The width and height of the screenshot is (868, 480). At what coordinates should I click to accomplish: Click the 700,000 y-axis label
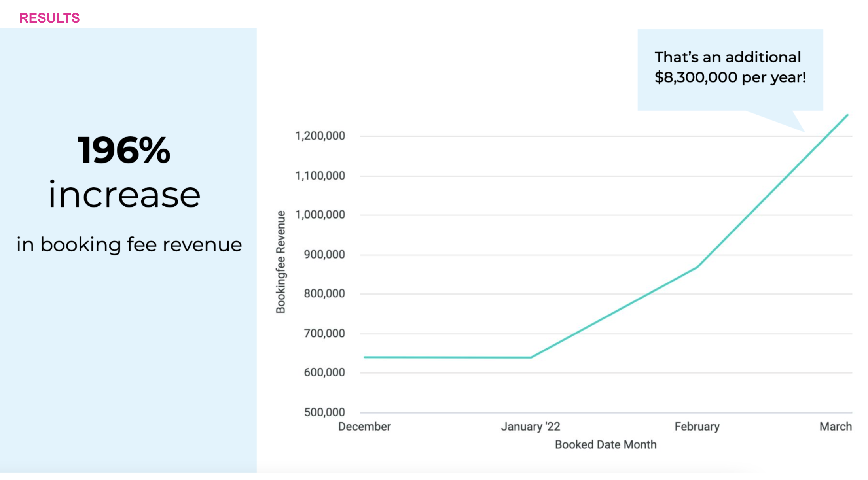(x=324, y=334)
